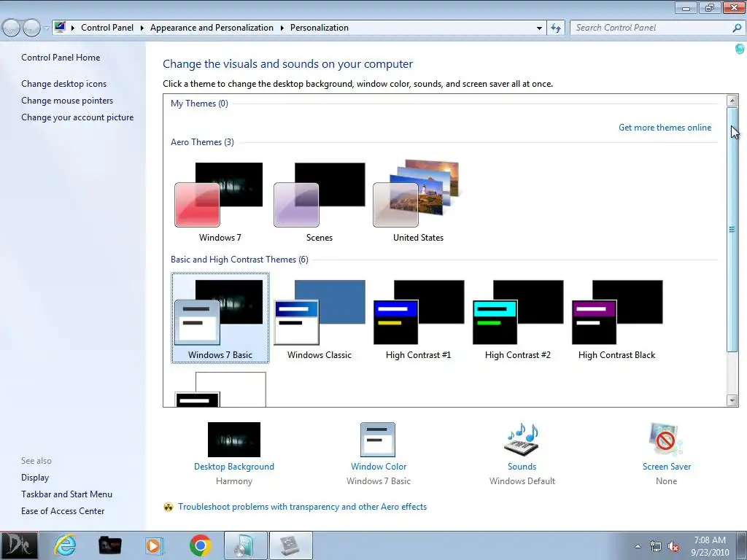This screenshot has width=747, height=560.
Task: Expand arrow after Appearance and Personalization
Action: coord(282,28)
